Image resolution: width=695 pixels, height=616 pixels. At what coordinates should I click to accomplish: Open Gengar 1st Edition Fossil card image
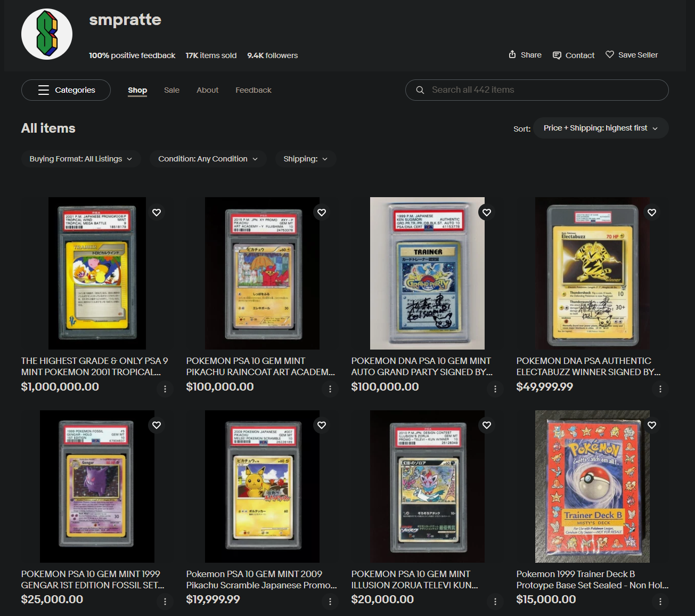tap(97, 487)
